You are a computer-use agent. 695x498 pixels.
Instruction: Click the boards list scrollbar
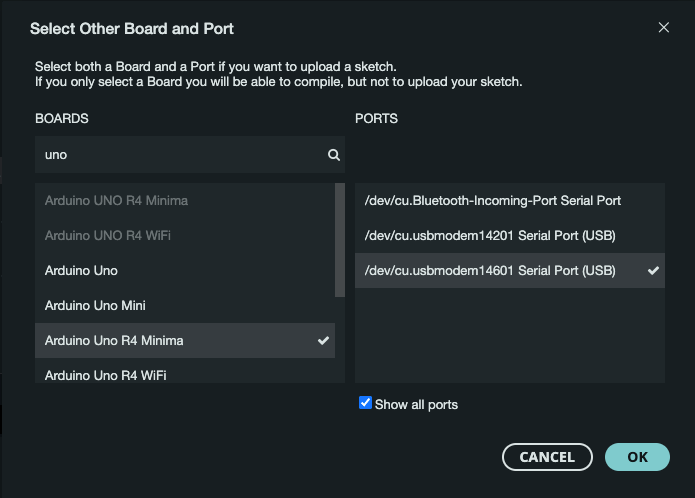coord(340,240)
